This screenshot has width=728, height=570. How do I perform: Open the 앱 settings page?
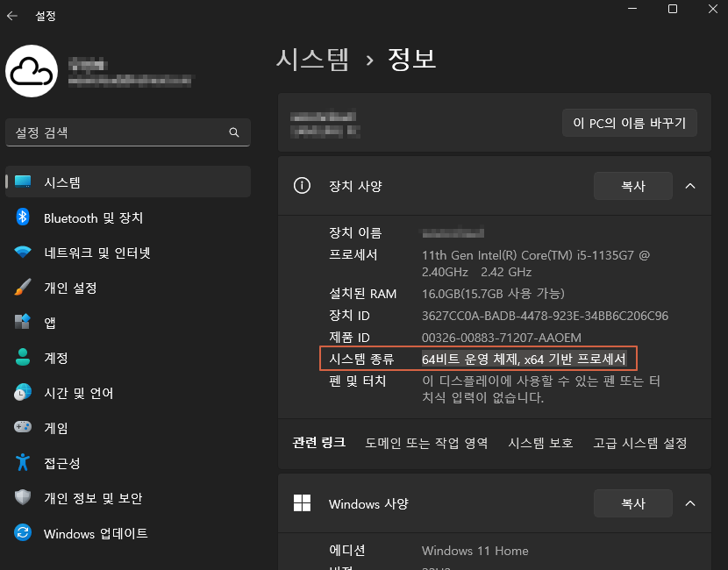pos(128,323)
